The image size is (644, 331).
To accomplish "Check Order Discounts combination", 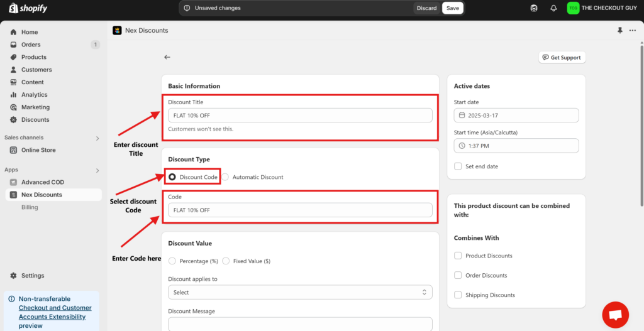I will click(458, 275).
